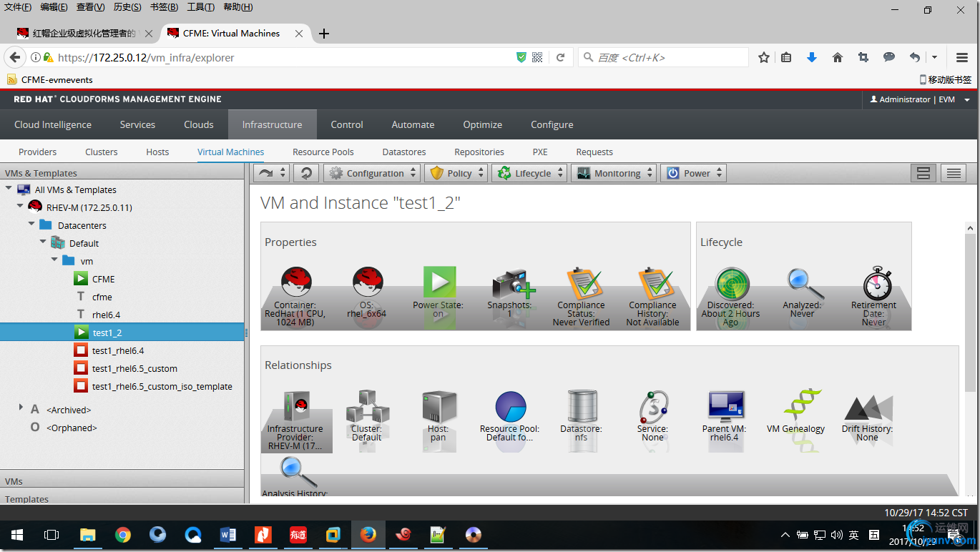Open the OS rhel_6x64 icon

coord(368,282)
